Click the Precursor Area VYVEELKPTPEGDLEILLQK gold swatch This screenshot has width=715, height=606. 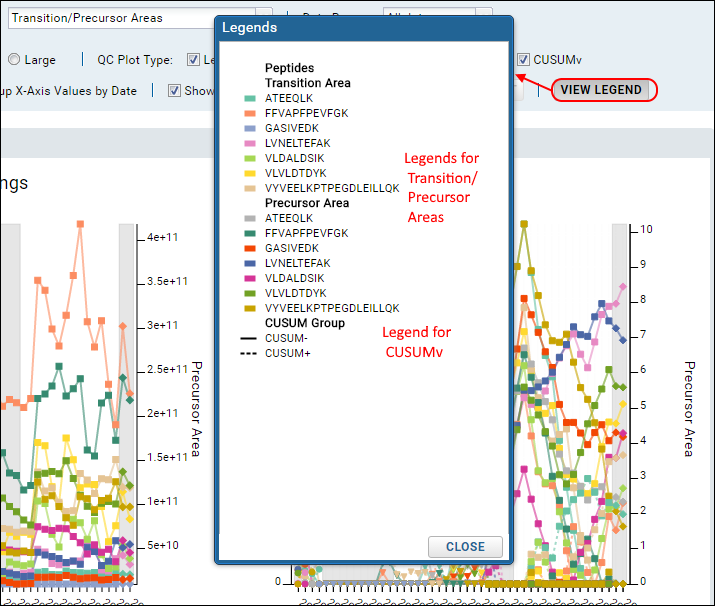coord(250,308)
